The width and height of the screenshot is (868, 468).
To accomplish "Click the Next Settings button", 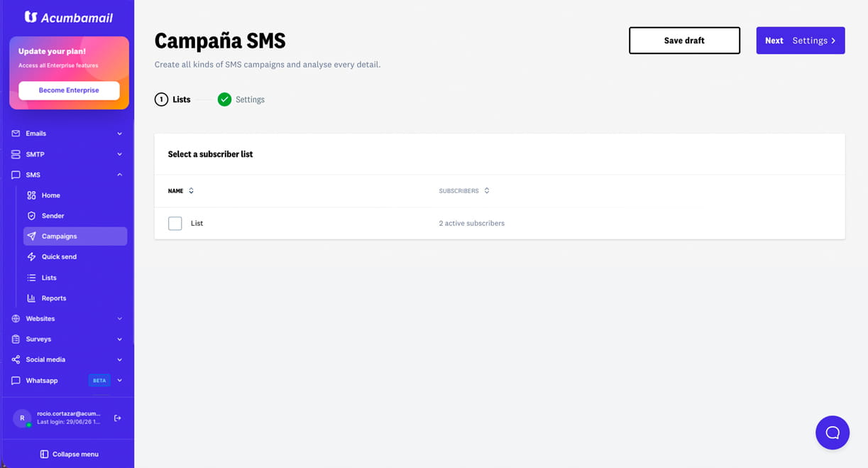I will tap(801, 40).
